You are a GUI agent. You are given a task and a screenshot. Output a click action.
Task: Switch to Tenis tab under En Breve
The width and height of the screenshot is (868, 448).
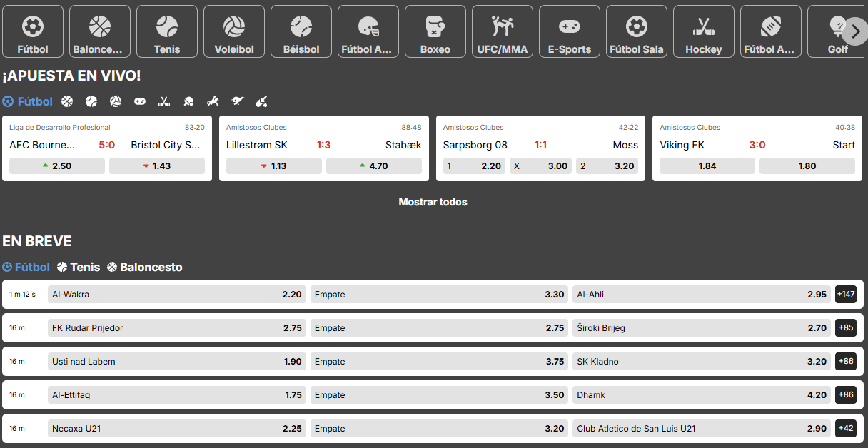pyautogui.click(x=79, y=267)
